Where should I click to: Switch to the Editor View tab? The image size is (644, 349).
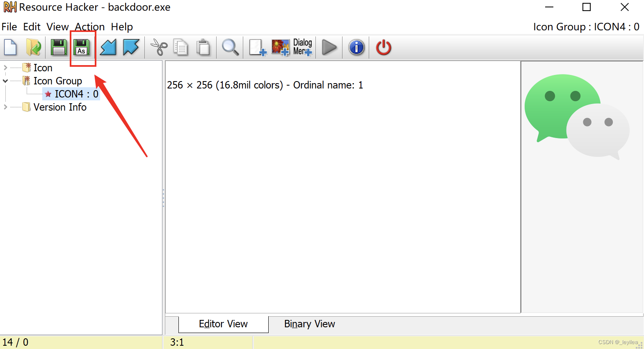[x=223, y=324]
